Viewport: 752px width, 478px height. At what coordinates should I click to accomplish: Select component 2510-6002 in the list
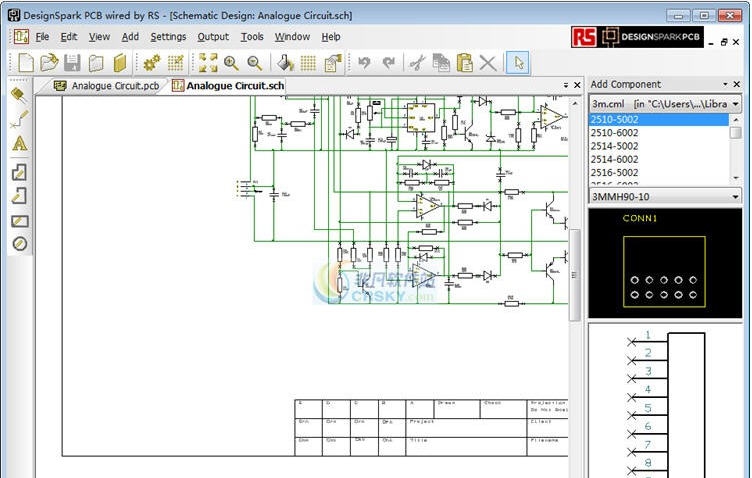[x=658, y=133]
